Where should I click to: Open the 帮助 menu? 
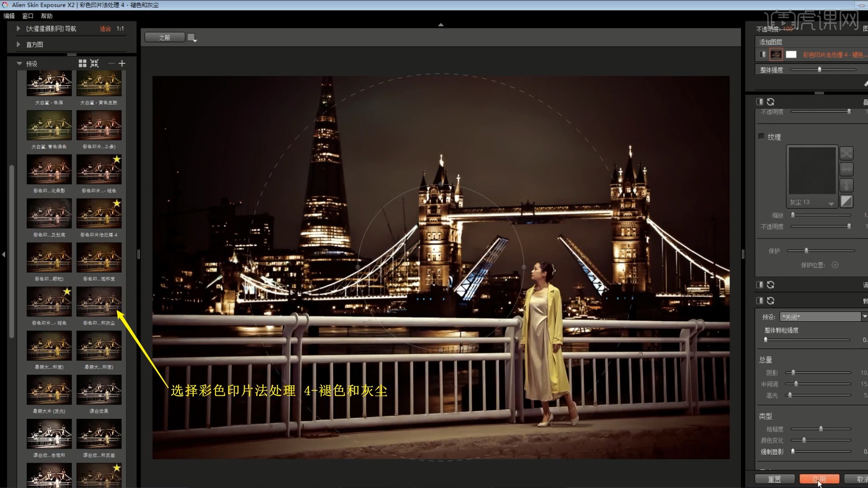47,16
